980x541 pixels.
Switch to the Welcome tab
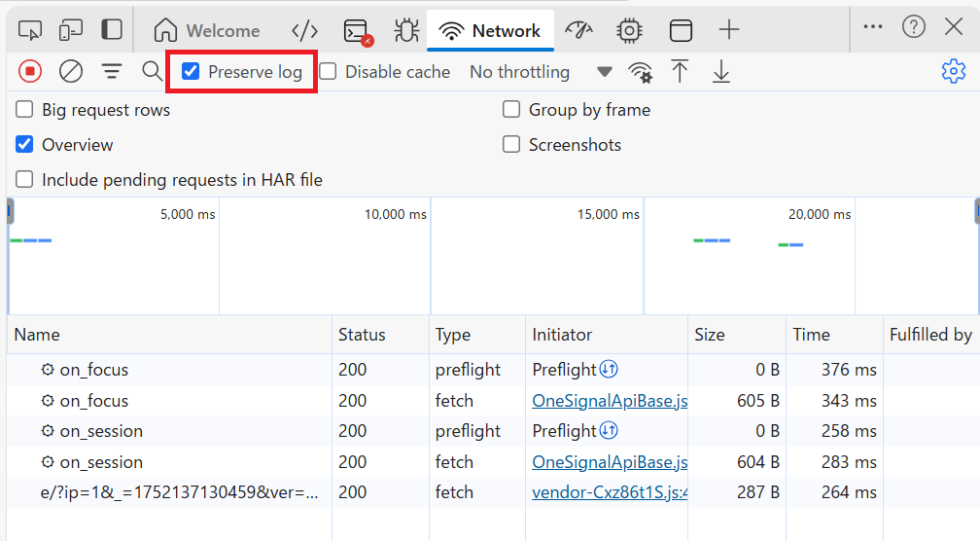(207, 30)
